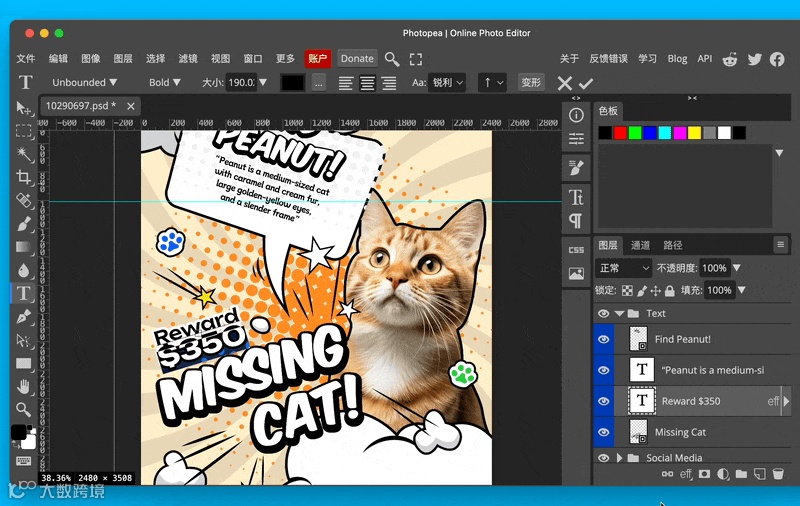Screen dimensions: 800x506
Task: Hide the Find Peanut! layer
Action: pyautogui.click(x=603, y=340)
